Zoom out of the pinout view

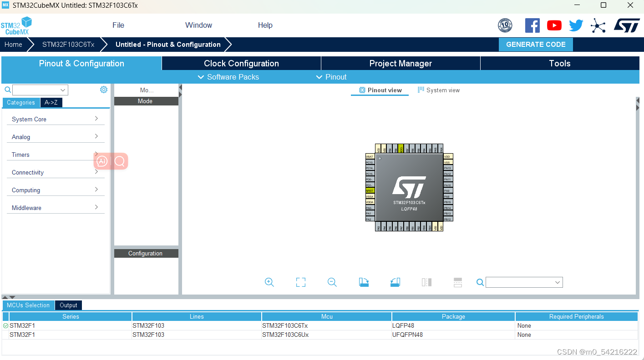tap(332, 282)
